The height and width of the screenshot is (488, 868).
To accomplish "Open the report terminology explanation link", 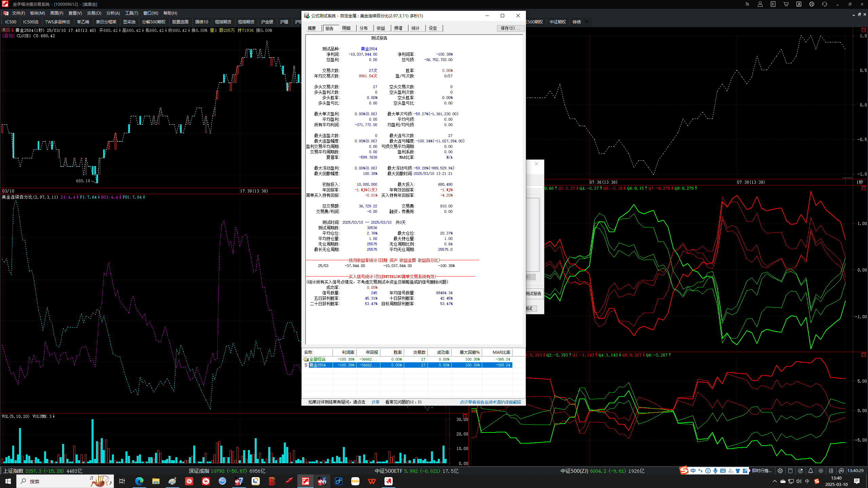I will [490, 402].
